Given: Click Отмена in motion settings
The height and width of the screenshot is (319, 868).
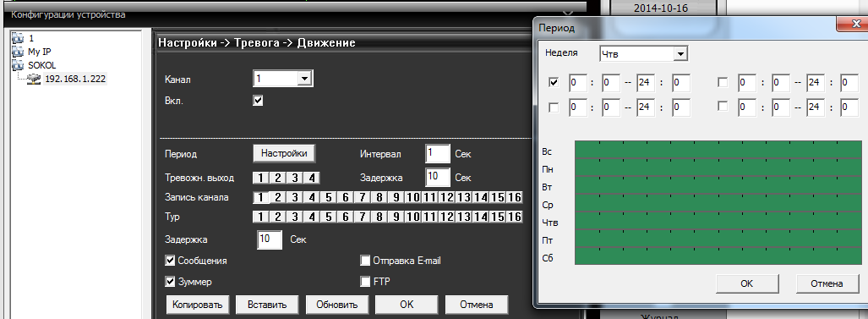Looking at the screenshot, I should (x=476, y=304).
